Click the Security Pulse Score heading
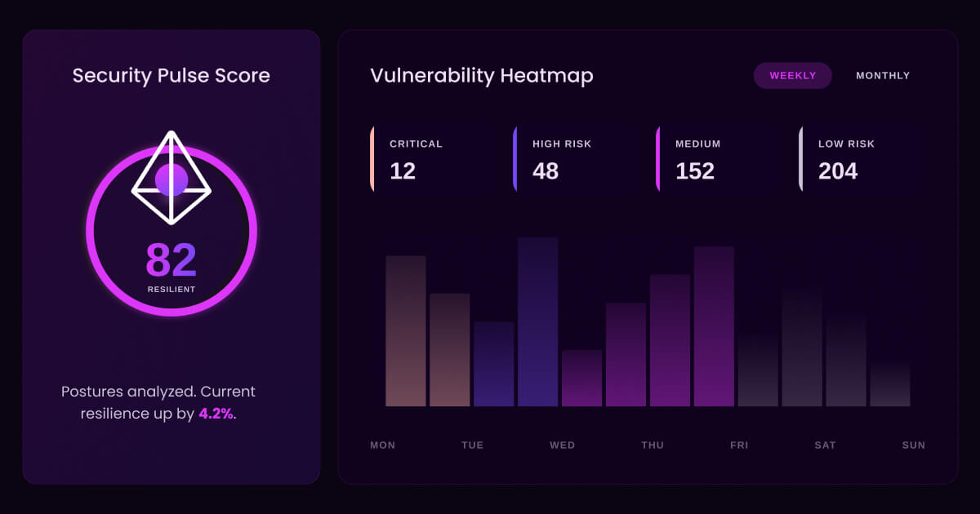Image resolution: width=980 pixels, height=514 pixels. click(171, 76)
